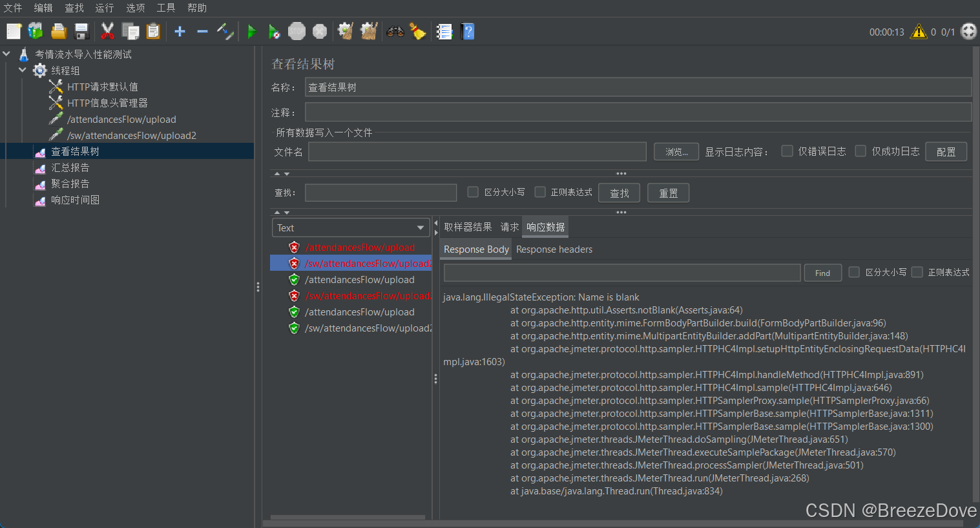The height and width of the screenshot is (528, 980).
Task: Toggle 正则表达式 next to Find button
Action: click(917, 272)
